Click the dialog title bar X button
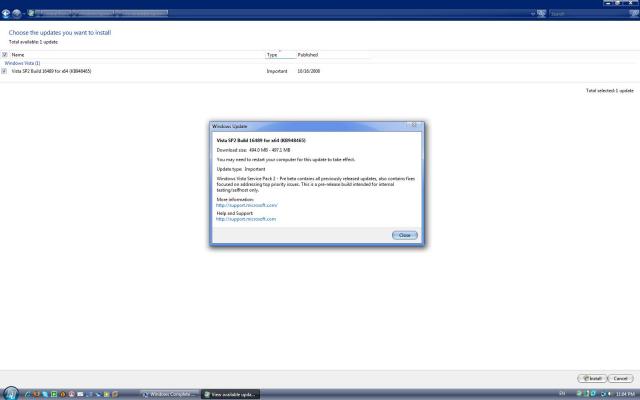 click(x=414, y=125)
